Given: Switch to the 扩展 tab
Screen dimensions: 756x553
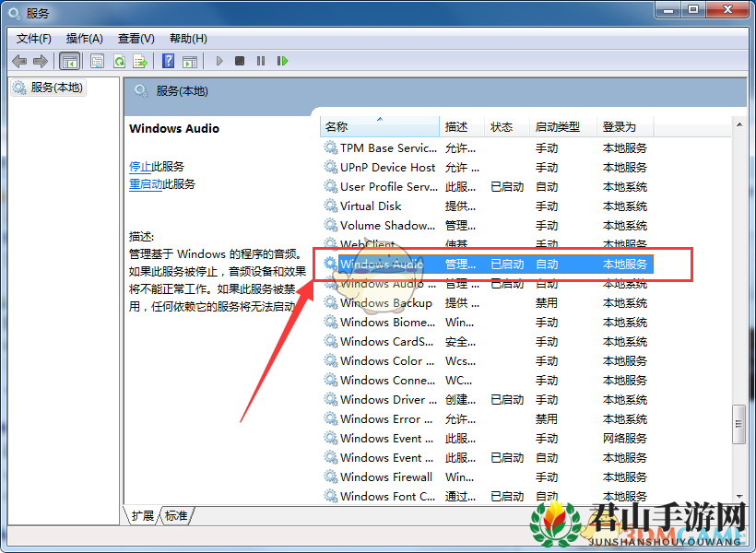Looking at the screenshot, I should (142, 516).
